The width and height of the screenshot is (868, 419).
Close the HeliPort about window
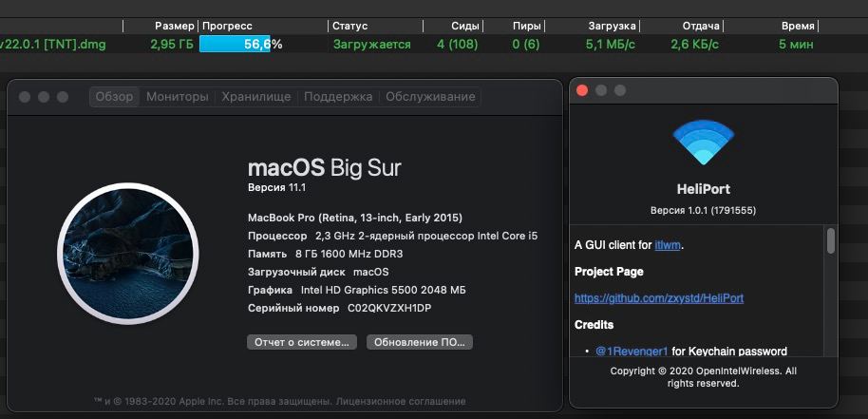pos(582,90)
